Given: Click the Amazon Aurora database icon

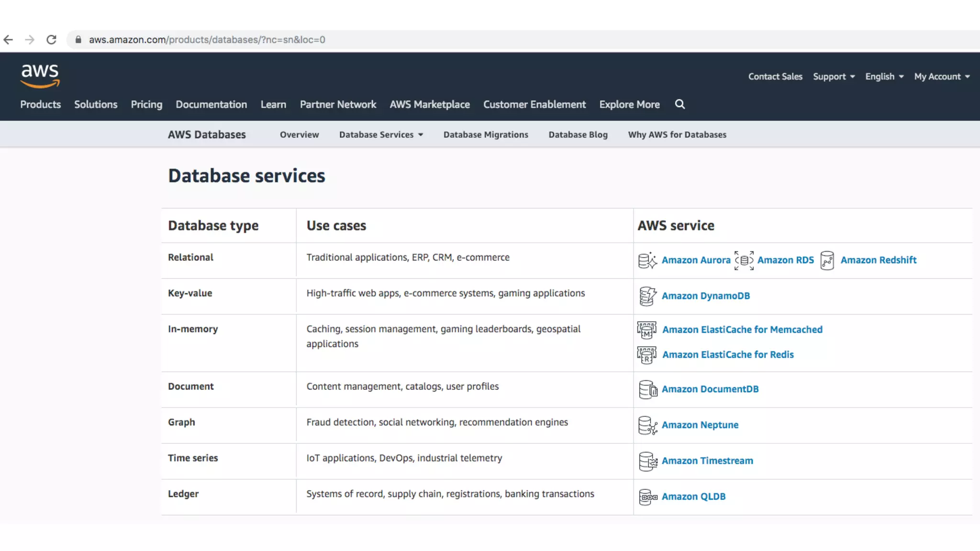Looking at the screenshot, I should pyautogui.click(x=647, y=260).
